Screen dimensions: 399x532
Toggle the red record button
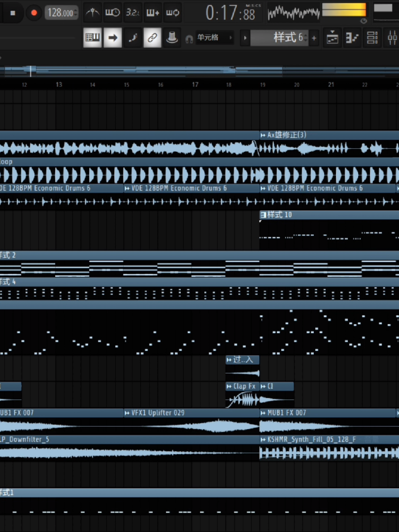[34, 13]
